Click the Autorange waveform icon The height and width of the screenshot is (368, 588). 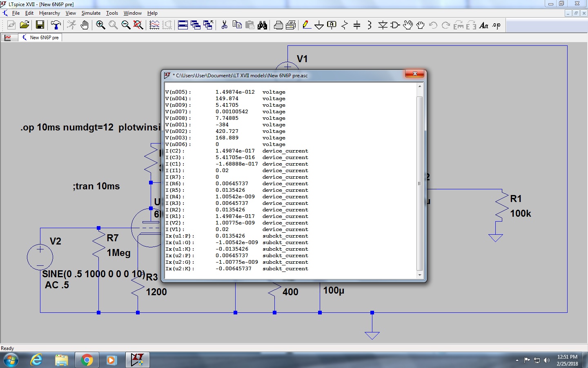(154, 25)
